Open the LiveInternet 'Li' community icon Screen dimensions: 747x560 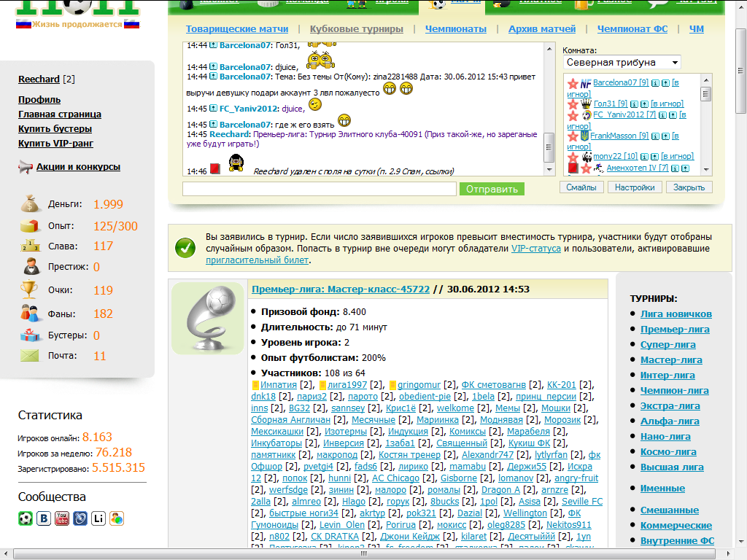98,518
